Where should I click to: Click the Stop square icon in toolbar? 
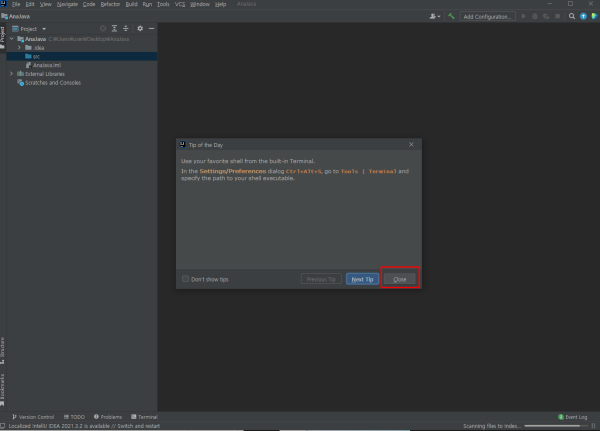(x=558, y=16)
